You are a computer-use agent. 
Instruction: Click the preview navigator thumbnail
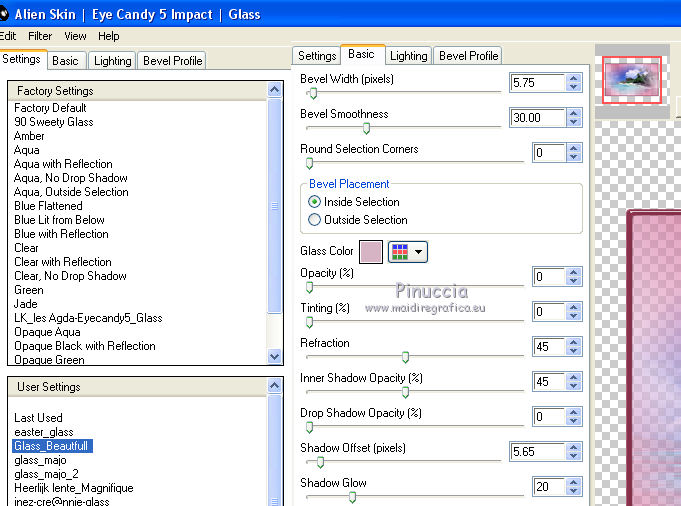632,80
